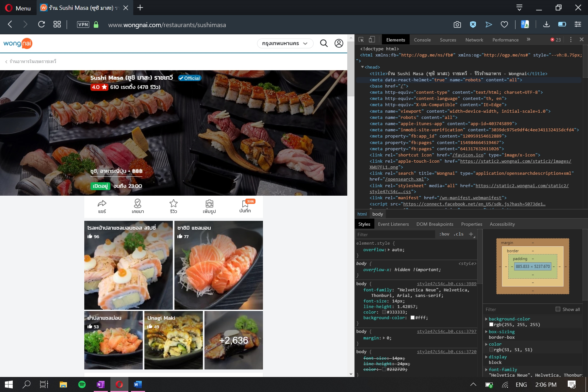Click the inspect element picker icon
This screenshot has height=392, width=588.
coord(361,40)
